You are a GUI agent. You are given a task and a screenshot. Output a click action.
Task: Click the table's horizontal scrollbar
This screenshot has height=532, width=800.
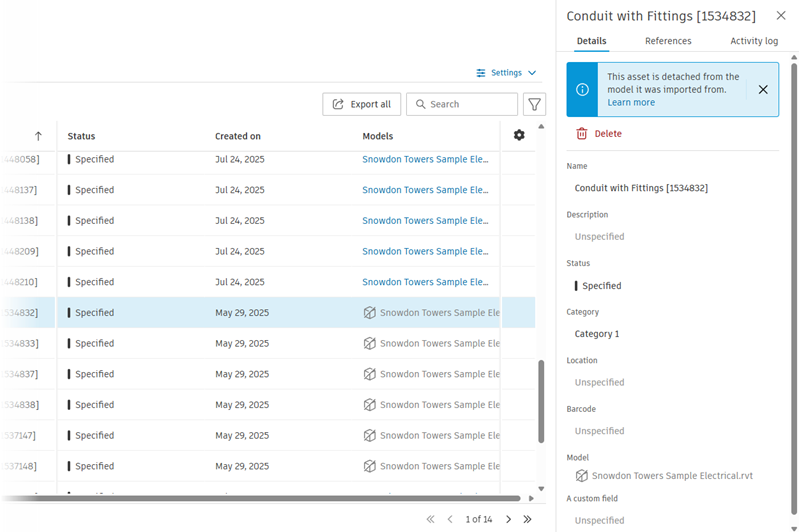coord(260,498)
